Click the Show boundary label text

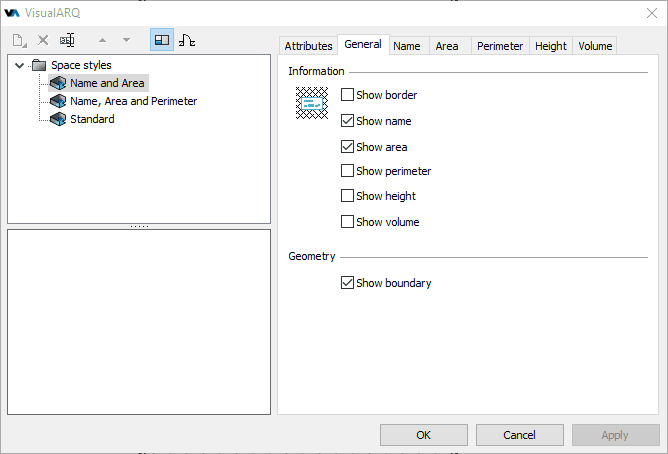(394, 283)
